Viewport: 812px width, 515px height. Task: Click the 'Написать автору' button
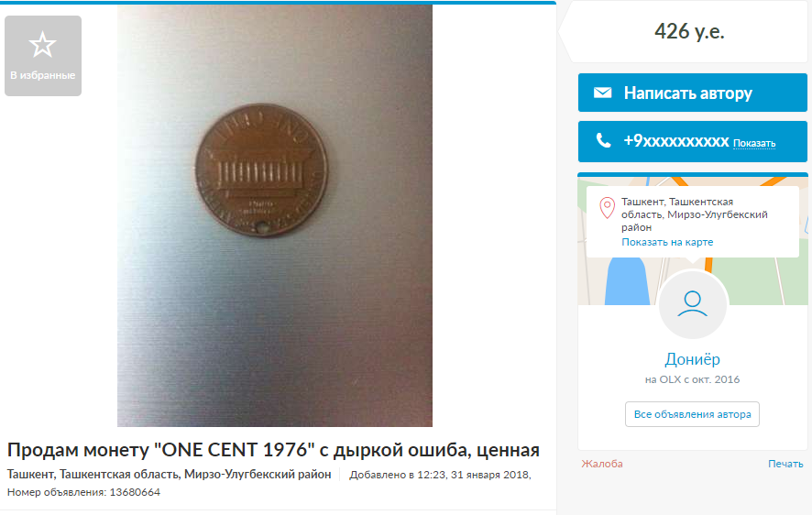coord(692,93)
